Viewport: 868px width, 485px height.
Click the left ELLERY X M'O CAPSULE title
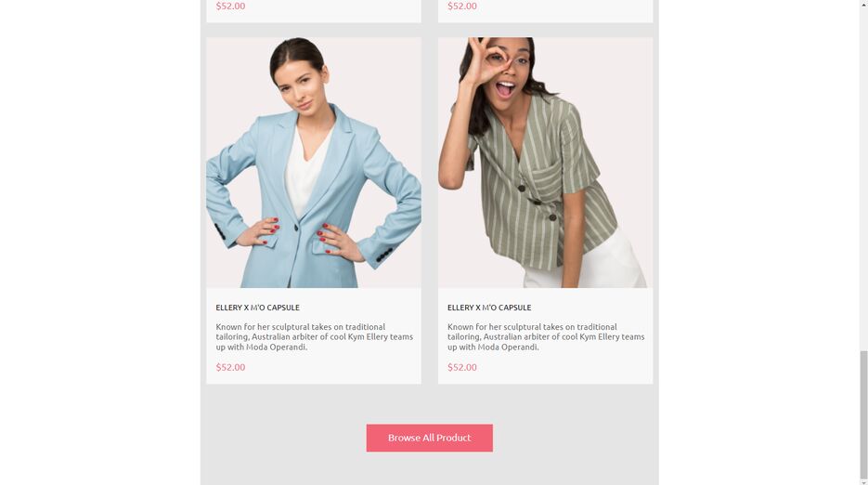click(257, 308)
